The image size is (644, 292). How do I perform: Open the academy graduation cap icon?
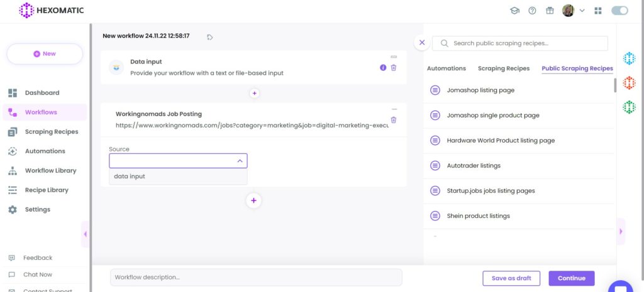pos(514,11)
